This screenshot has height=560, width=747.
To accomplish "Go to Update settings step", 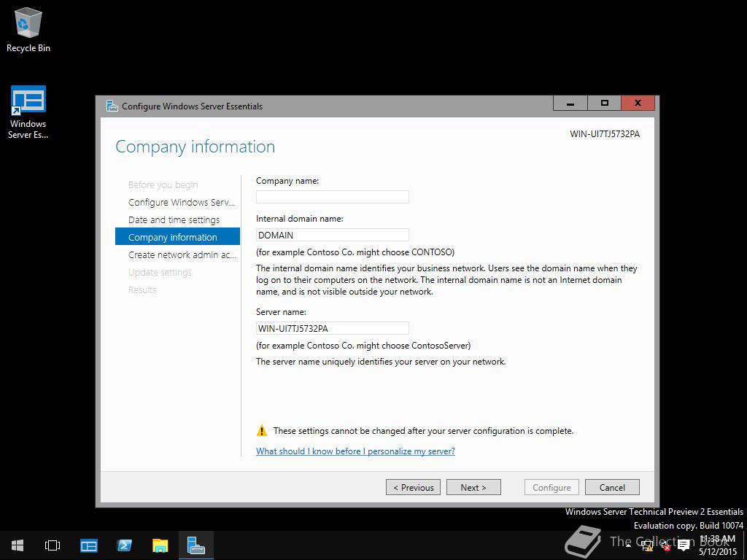I will point(160,273).
